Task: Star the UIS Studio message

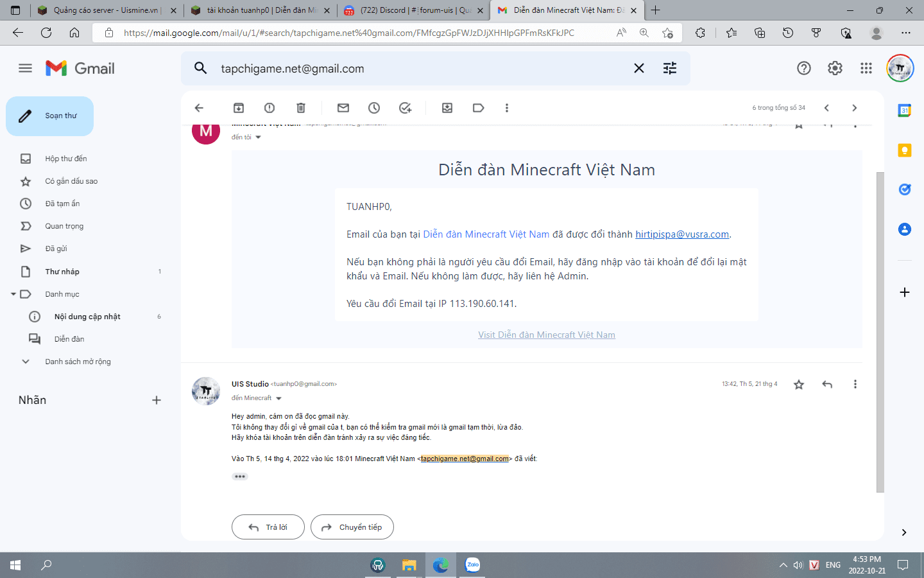Action: click(x=799, y=384)
